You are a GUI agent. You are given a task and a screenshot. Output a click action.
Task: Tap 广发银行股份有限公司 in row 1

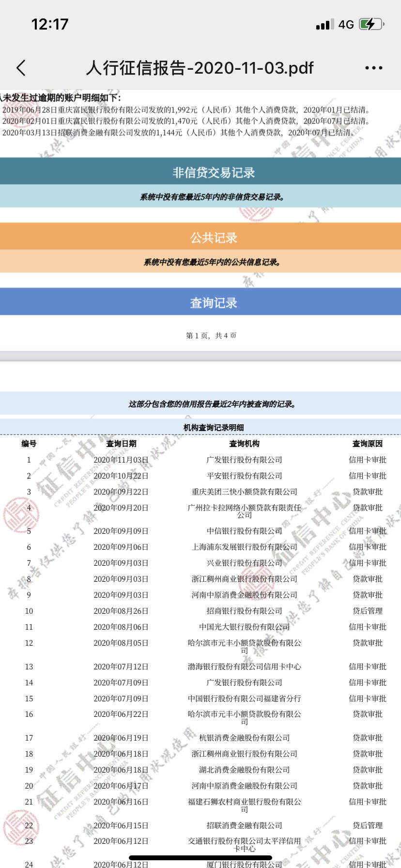(245, 460)
